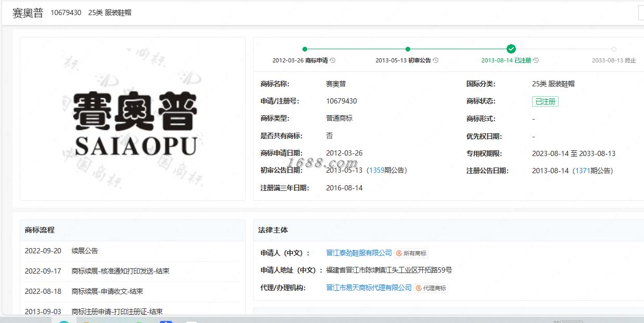
Task: Click the 2012-03-26 application date value
Action: (x=344, y=153)
